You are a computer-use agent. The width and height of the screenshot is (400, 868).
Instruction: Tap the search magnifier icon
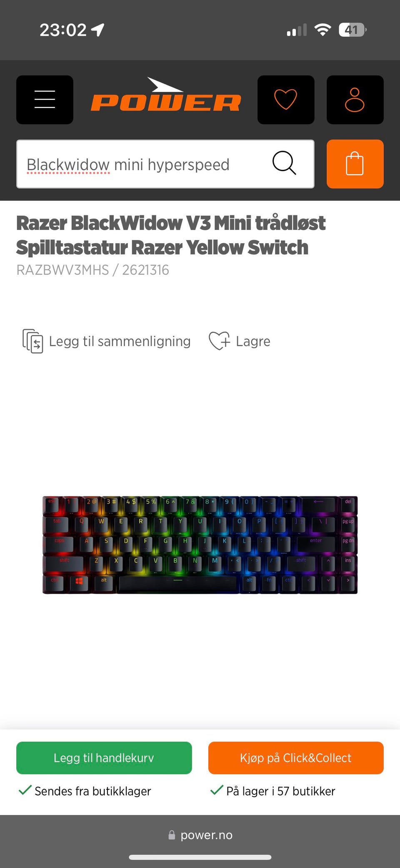point(284,163)
